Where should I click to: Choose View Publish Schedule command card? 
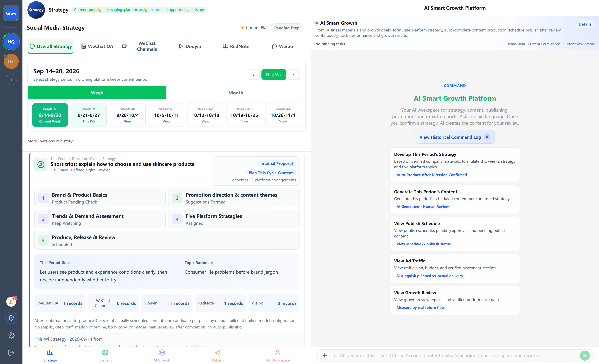455,234
